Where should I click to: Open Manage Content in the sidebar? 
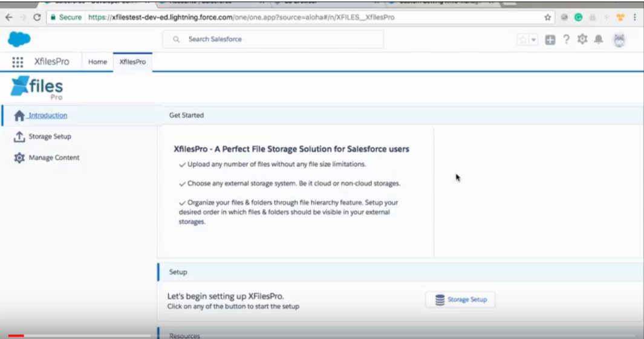54,158
